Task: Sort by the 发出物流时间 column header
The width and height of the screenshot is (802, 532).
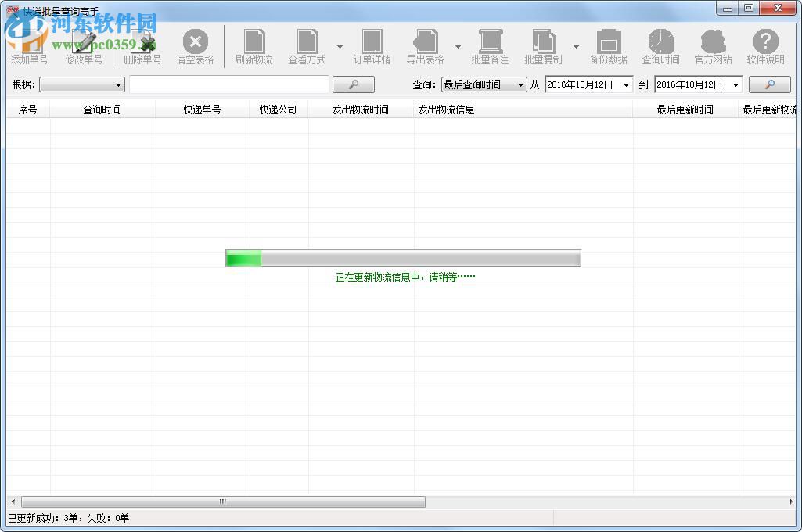Action: pos(361,110)
